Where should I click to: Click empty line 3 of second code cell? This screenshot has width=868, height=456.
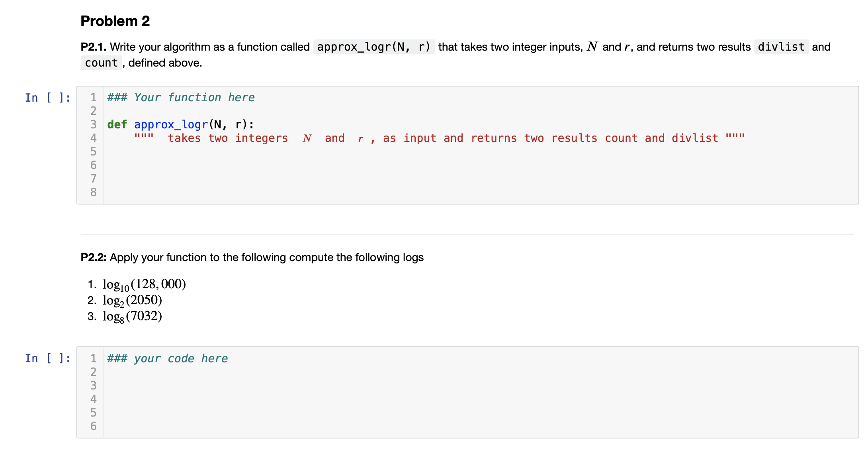[x=279, y=385]
